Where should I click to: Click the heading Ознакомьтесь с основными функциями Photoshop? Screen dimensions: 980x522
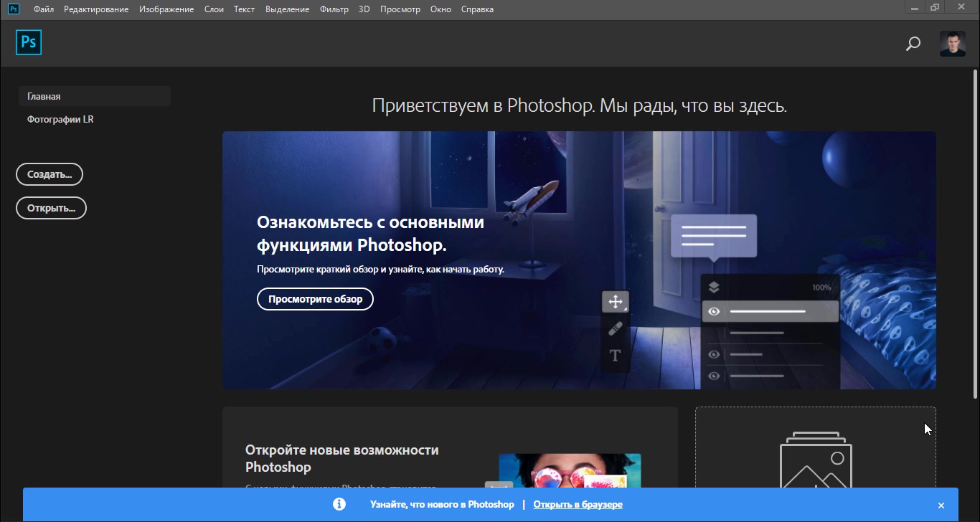370,234
